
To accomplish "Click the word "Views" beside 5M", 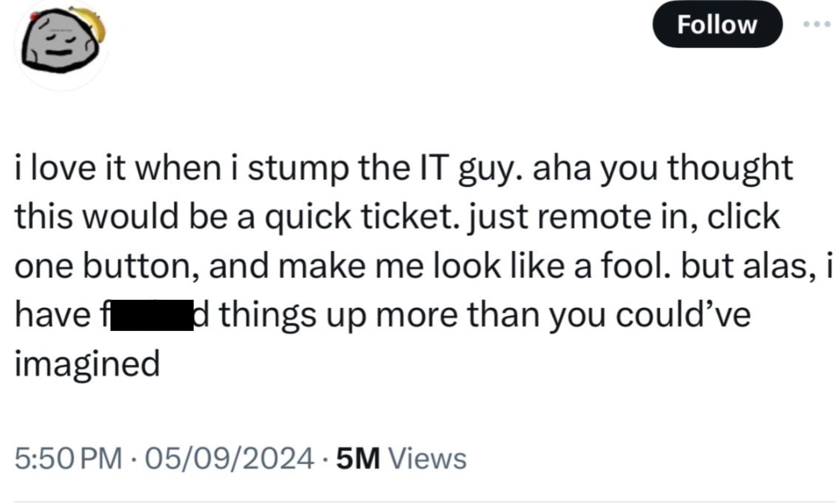I will pyautogui.click(x=428, y=459).
